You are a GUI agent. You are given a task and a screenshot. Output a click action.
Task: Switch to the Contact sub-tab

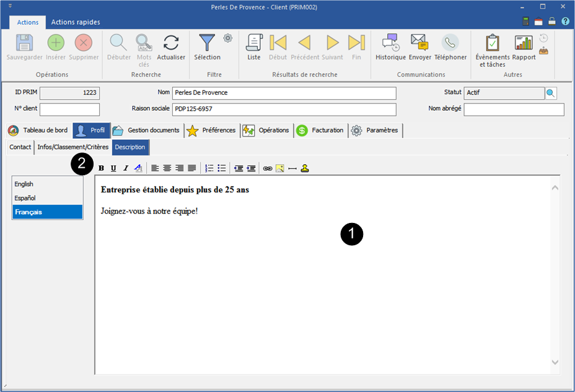(x=20, y=147)
